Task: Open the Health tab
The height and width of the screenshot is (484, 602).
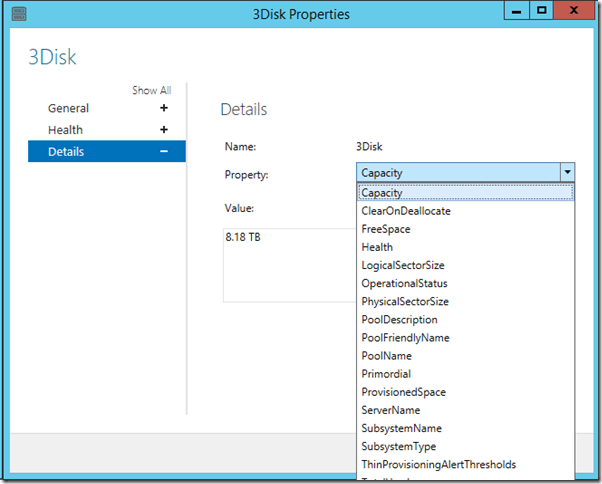Action: tap(66, 130)
